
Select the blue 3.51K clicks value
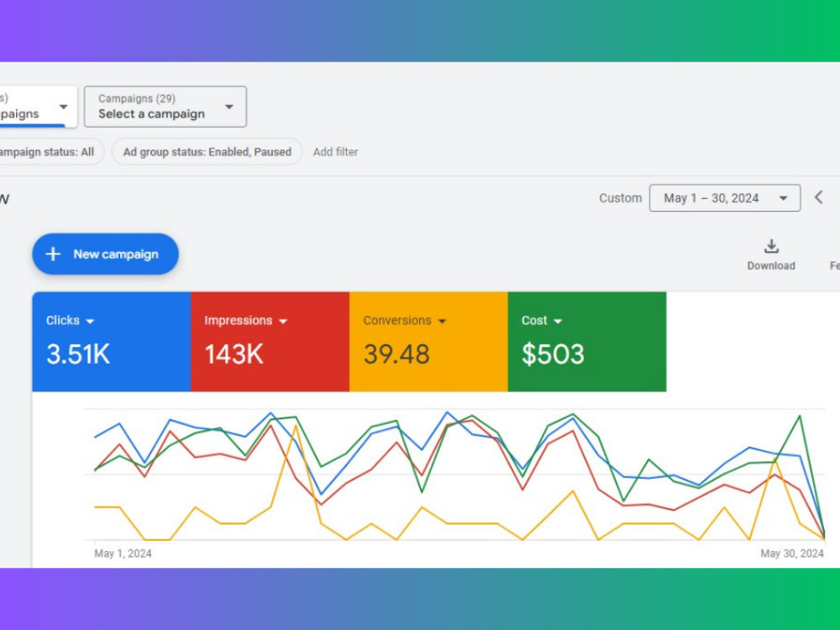click(78, 354)
